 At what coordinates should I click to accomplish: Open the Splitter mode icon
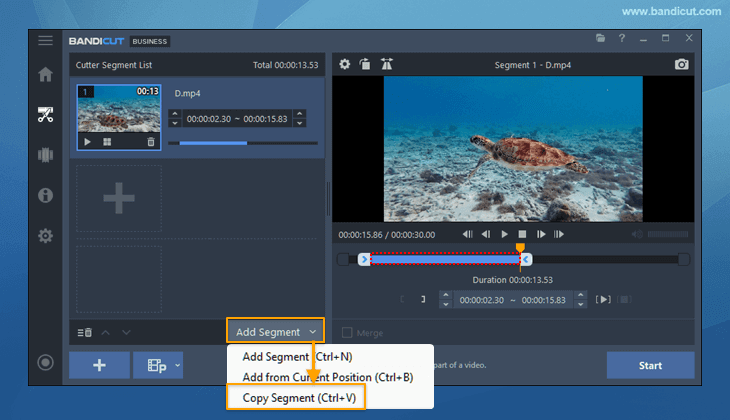tap(45, 155)
